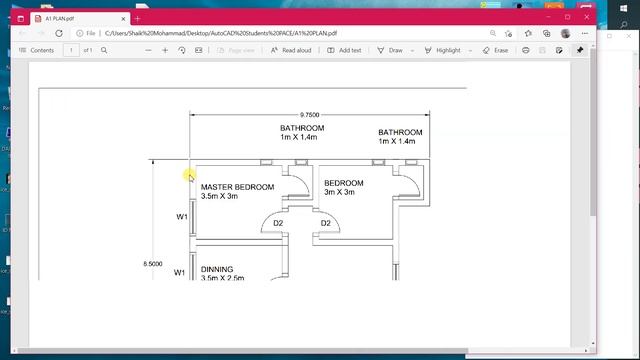Screen dimensions: 640x360
Task: Open Settings and more menu
Action: [x=585, y=33]
